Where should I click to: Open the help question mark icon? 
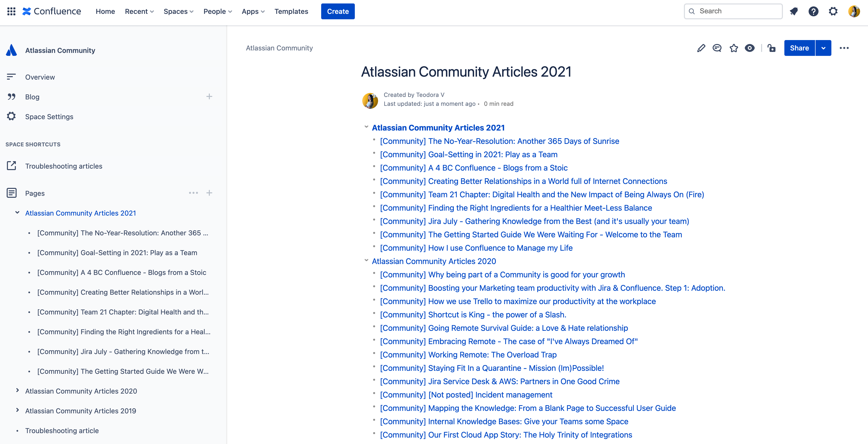pyautogui.click(x=813, y=11)
